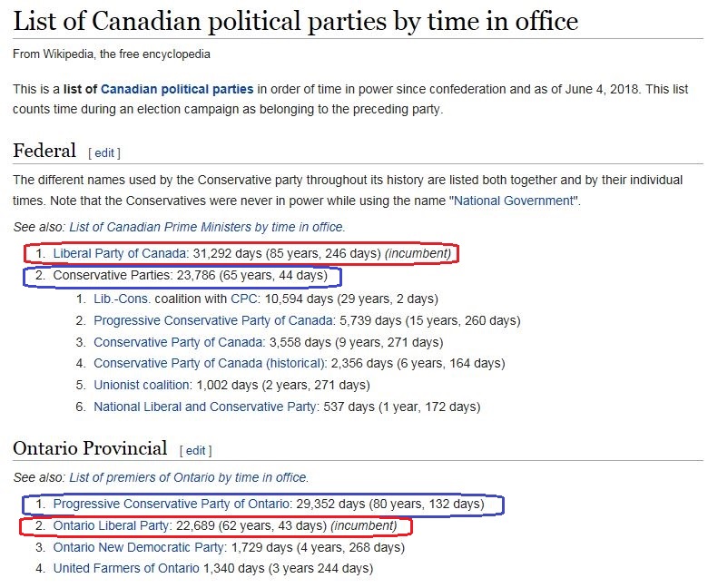Open Progressive Conservative Party of Ontario link
This screenshot has height=588, width=708.
[x=172, y=504]
